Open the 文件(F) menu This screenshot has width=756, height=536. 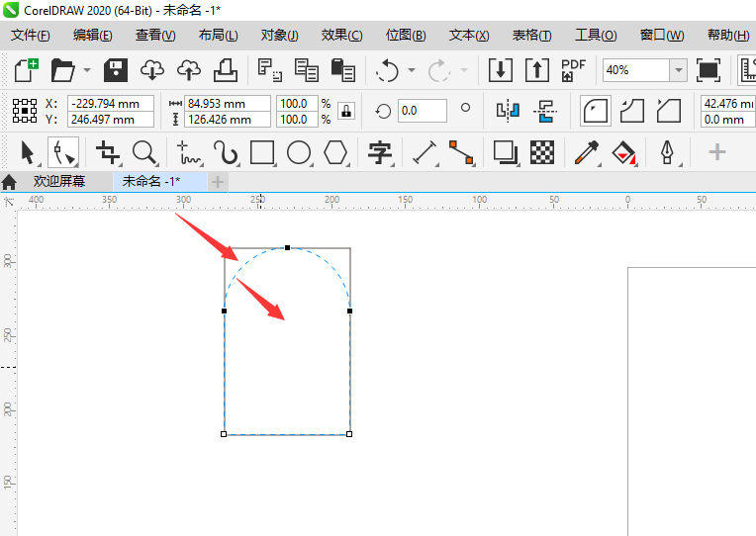[x=31, y=36]
